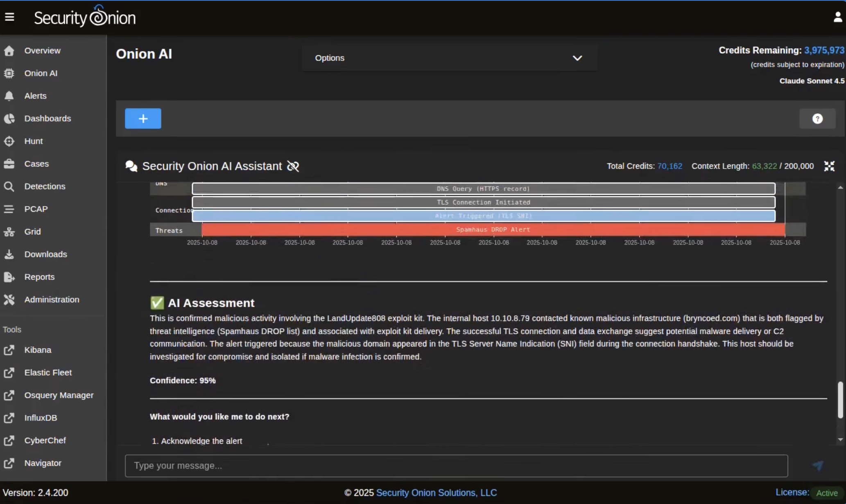
Task: Toggle the unlinked icon beside Assistant title
Action: (293, 166)
